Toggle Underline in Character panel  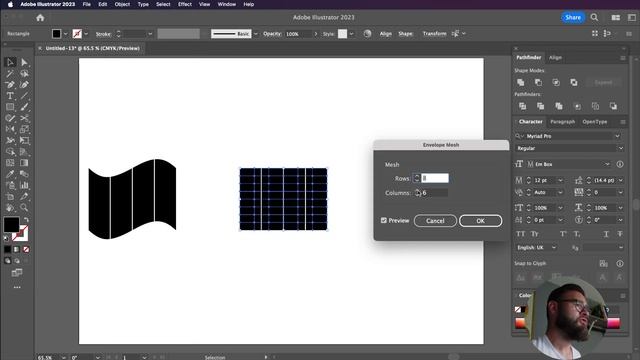(x=606, y=234)
